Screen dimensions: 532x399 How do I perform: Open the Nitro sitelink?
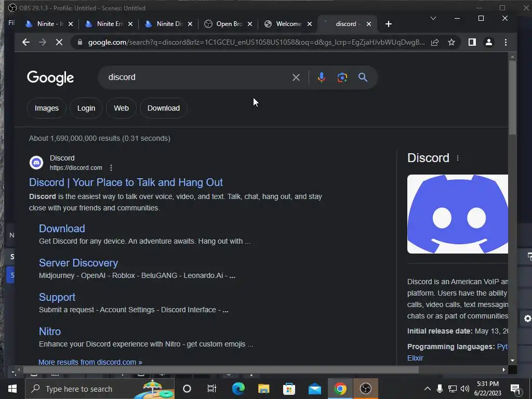50,331
